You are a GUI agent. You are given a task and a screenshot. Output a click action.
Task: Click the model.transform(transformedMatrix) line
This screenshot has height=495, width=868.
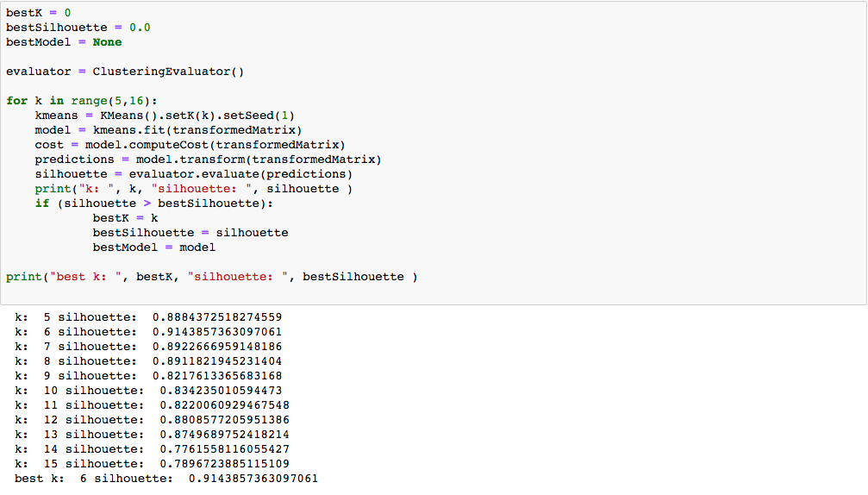click(208, 160)
